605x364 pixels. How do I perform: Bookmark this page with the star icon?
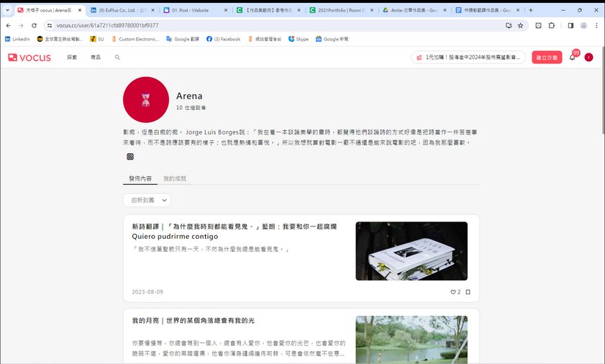pos(520,25)
